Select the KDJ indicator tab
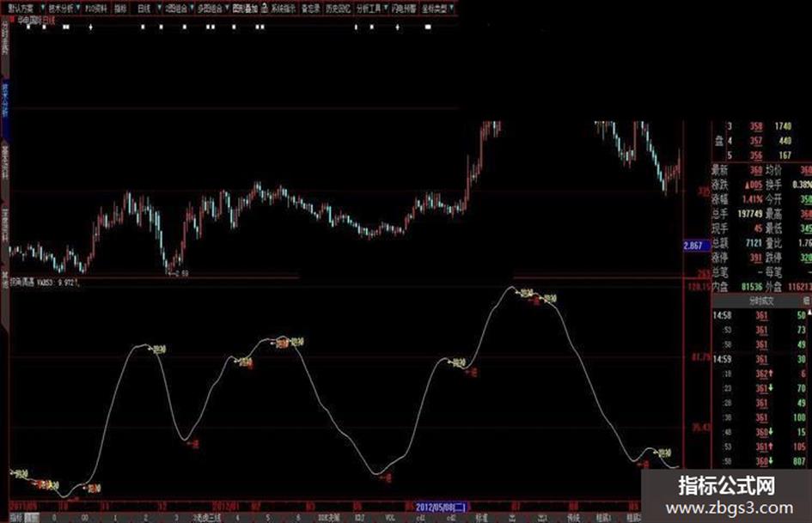This screenshot has height=523, width=812. [x=359, y=517]
